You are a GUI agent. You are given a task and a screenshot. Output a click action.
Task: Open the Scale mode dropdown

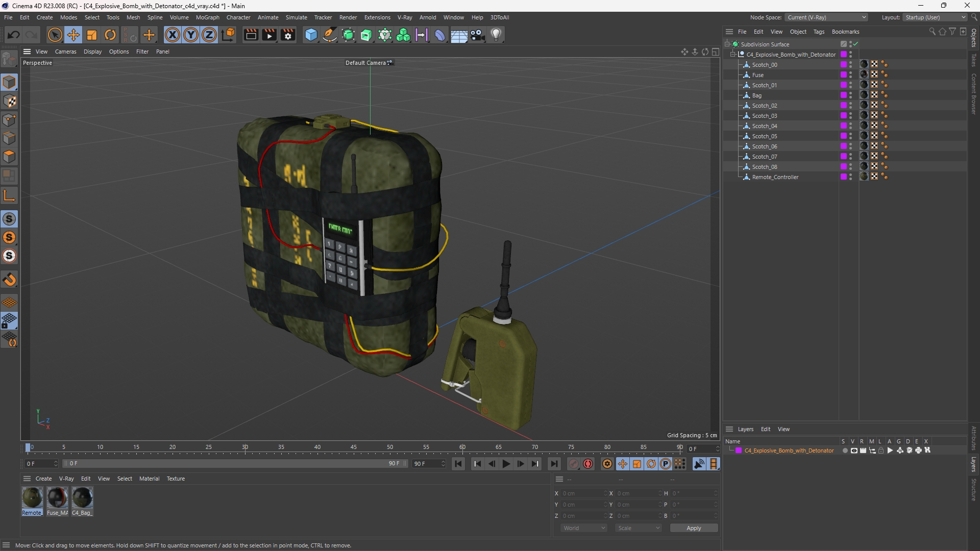click(x=639, y=528)
